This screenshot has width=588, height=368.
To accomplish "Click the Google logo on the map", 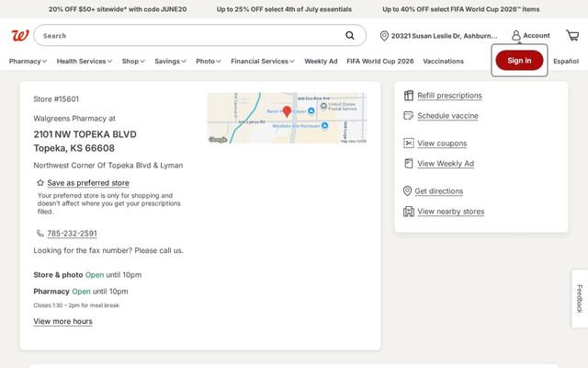I will pyautogui.click(x=218, y=140).
